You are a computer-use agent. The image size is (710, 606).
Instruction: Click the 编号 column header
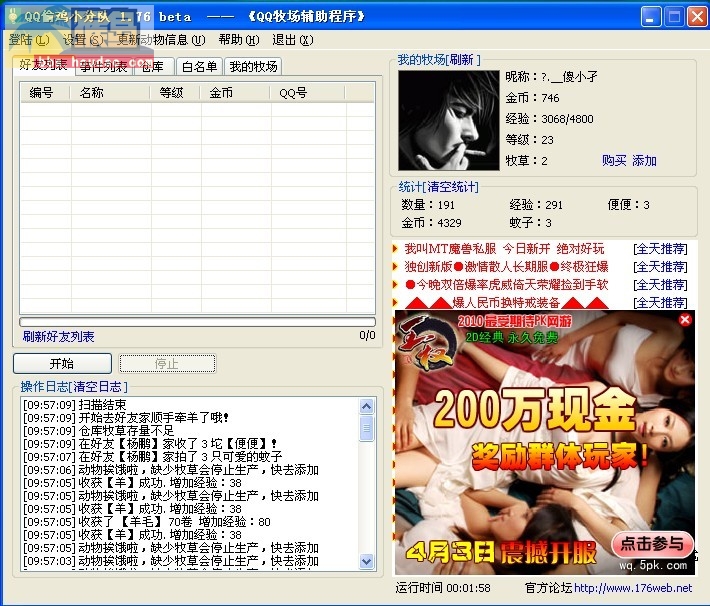pos(45,93)
